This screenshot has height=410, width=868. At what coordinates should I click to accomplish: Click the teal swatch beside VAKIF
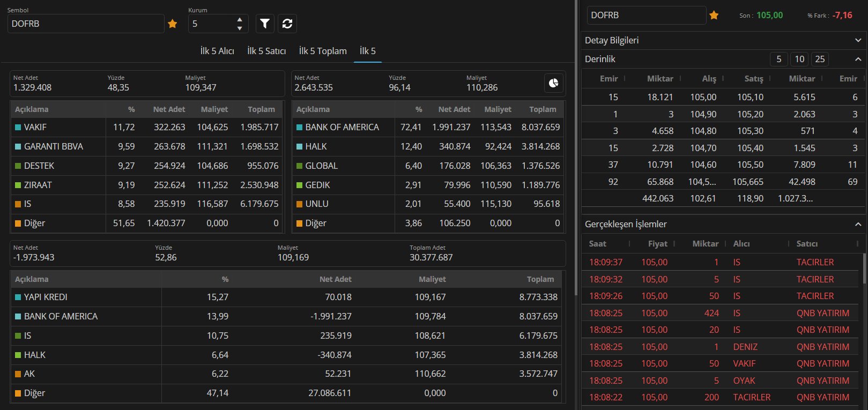18,128
